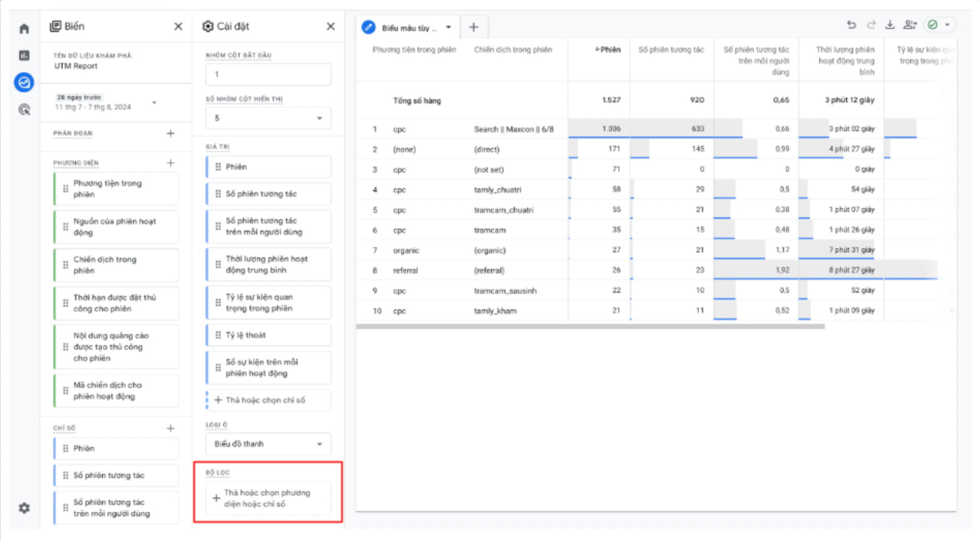Click the tamly_chuatri campaign cell
The height and width of the screenshot is (540, 980).
pos(497,190)
